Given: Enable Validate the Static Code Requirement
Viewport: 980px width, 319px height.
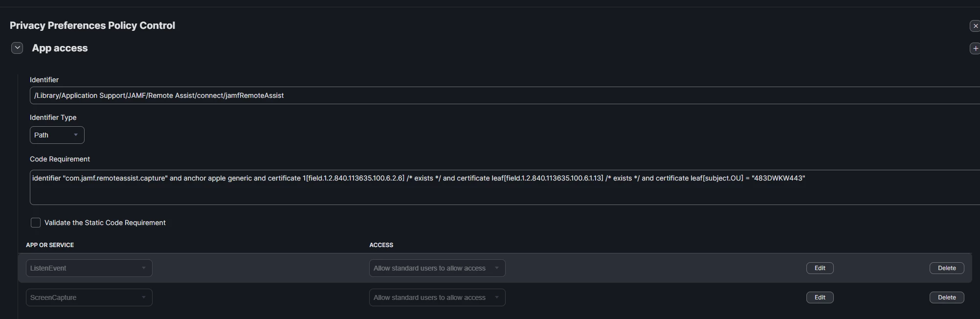Looking at the screenshot, I should (36, 223).
